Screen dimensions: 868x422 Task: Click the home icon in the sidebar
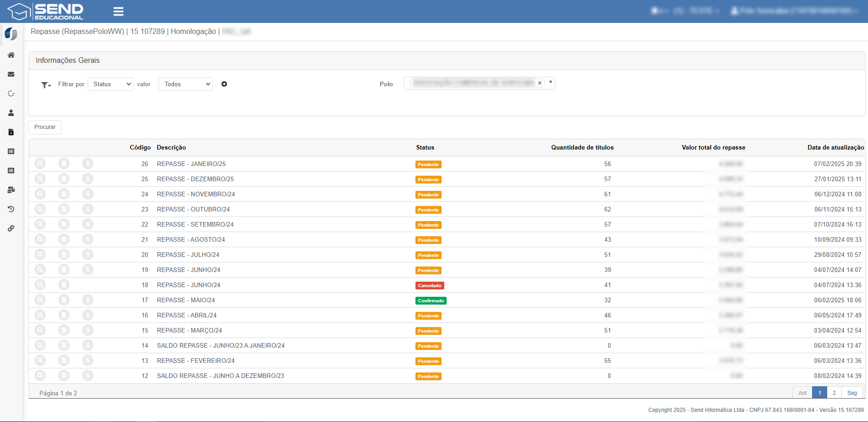coord(11,55)
